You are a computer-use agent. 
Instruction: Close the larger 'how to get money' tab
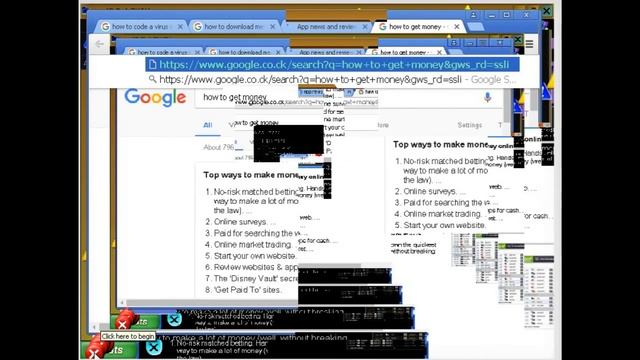(457, 27)
